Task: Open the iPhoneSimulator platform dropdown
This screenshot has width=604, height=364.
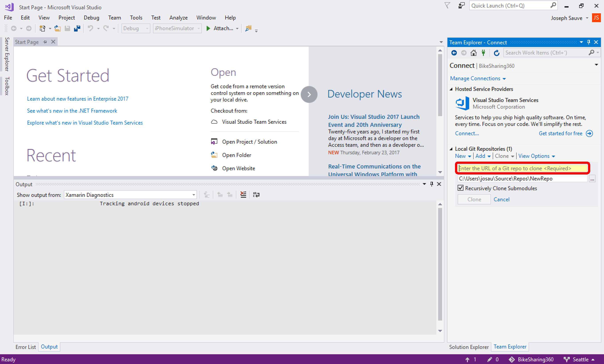Action: [x=177, y=28]
